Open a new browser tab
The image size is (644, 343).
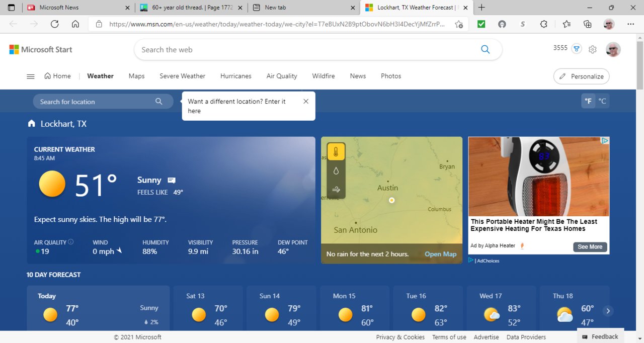481,8
